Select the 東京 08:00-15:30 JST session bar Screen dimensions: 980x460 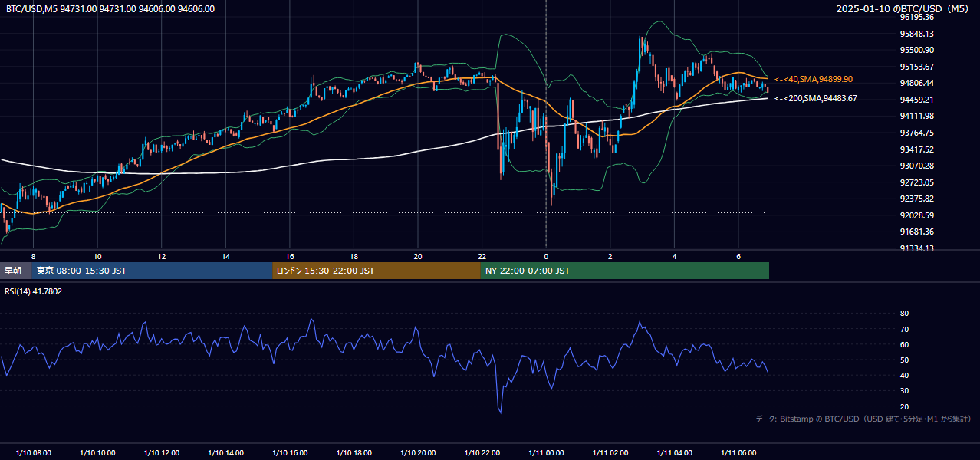tap(152, 271)
